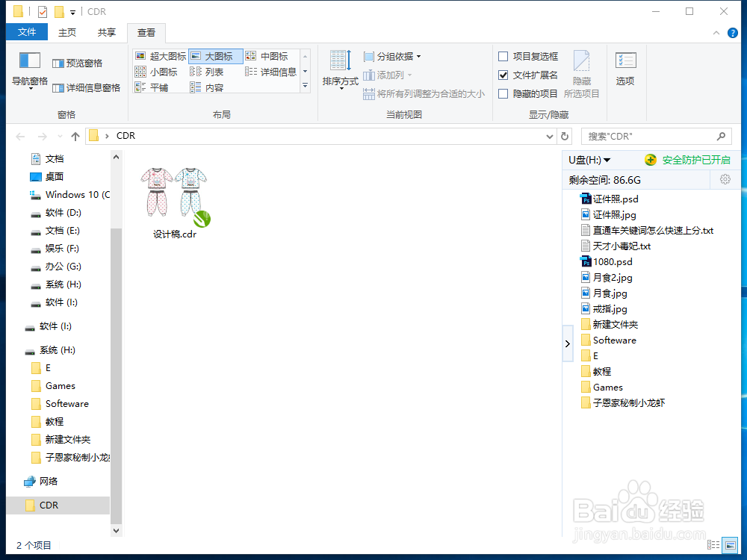Switch layout to 中图标

267,56
